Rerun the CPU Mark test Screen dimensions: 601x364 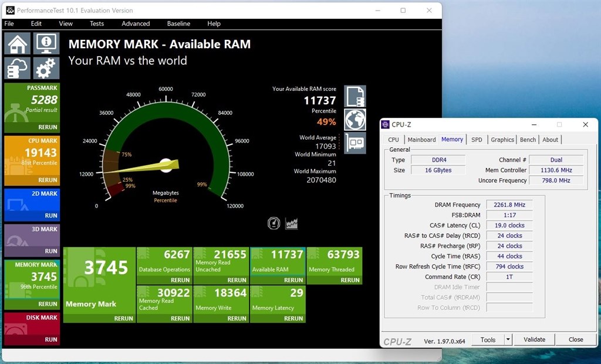coord(48,180)
